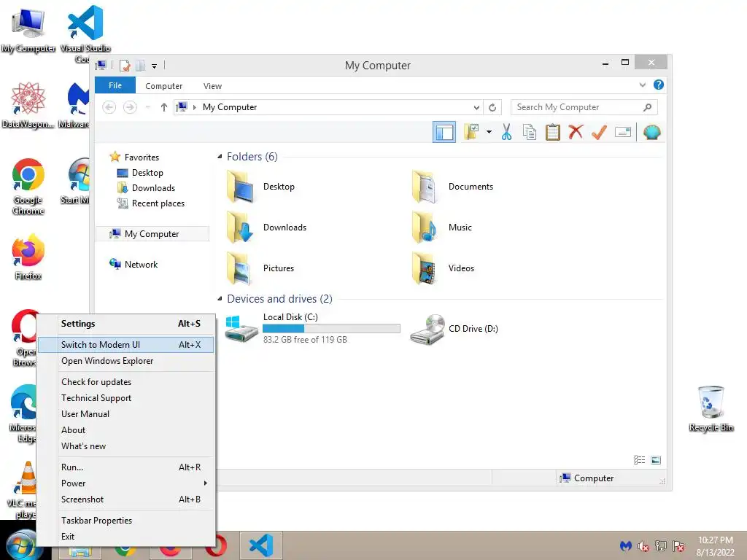This screenshot has height=560, width=747.
Task: Click the Local Disk (C:) usage bar
Action: pyautogui.click(x=331, y=329)
